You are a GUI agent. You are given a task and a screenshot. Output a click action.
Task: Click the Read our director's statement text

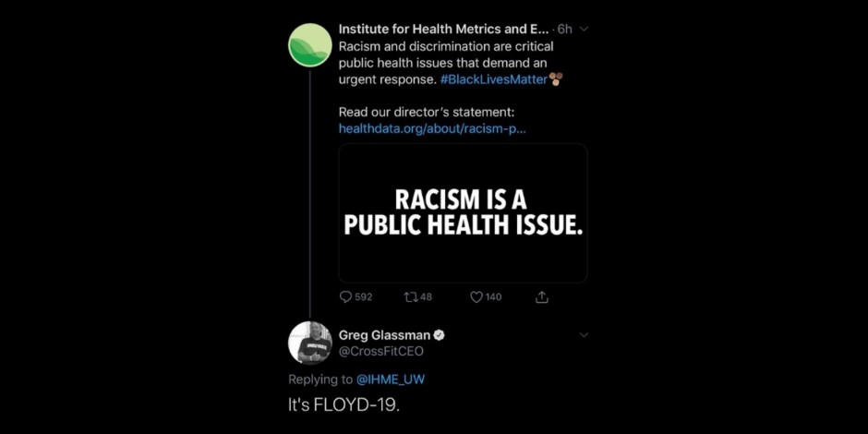tap(427, 113)
